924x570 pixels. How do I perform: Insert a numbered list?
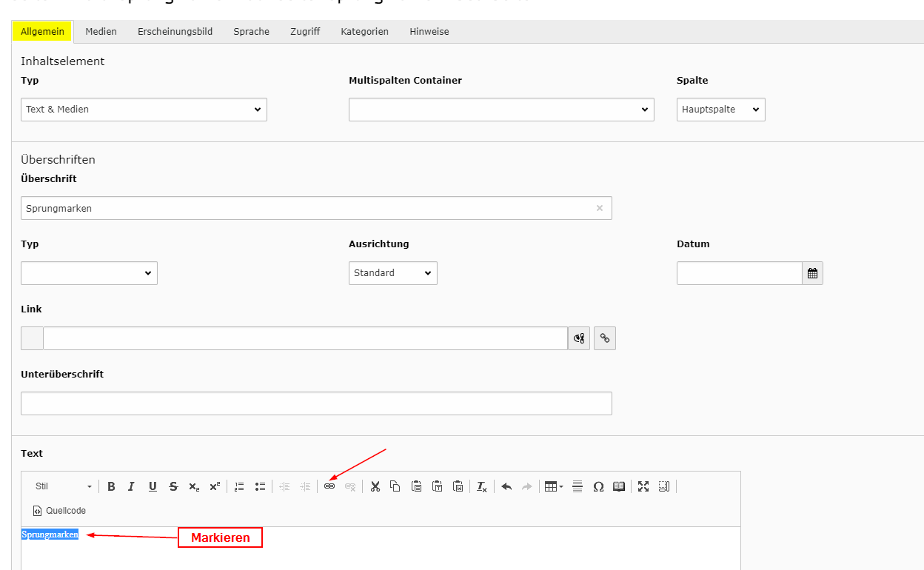[239, 486]
